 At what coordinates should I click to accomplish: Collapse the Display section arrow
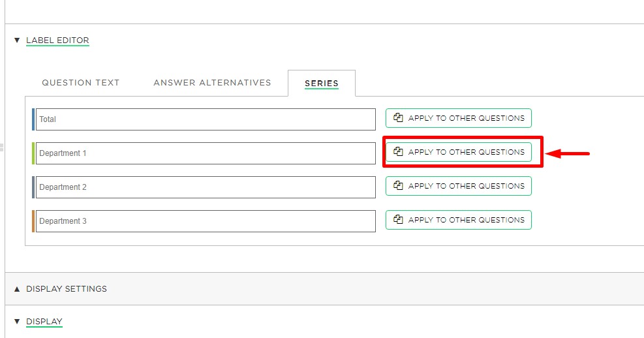click(17, 321)
